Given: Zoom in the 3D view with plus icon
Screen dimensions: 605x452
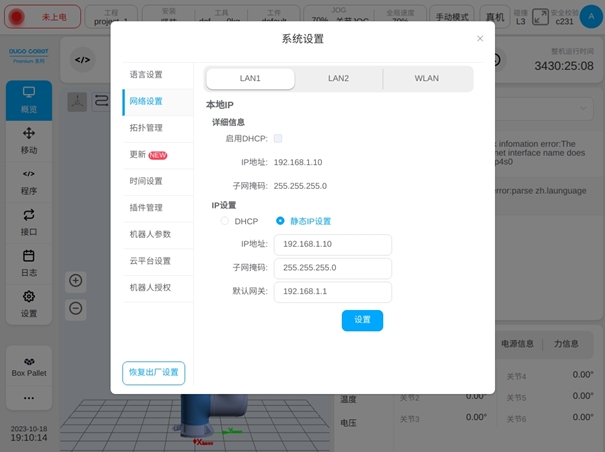Looking at the screenshot, I should 76,280.
